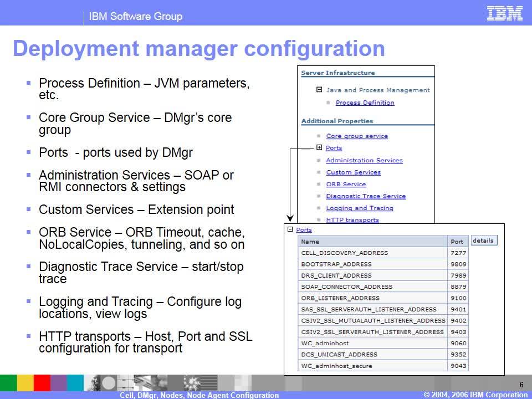This screenshot has width=532, height=399.
Task: Click port value 7277
Action: [x=458, y=253]
